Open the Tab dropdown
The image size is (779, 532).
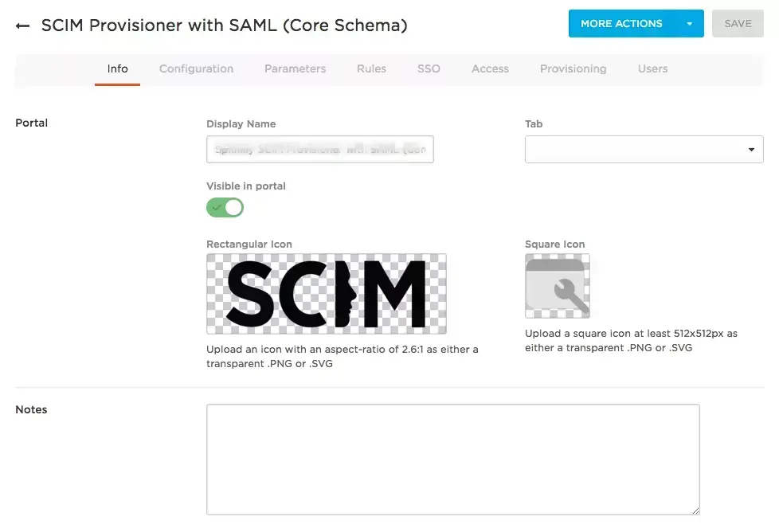[644, 149]
